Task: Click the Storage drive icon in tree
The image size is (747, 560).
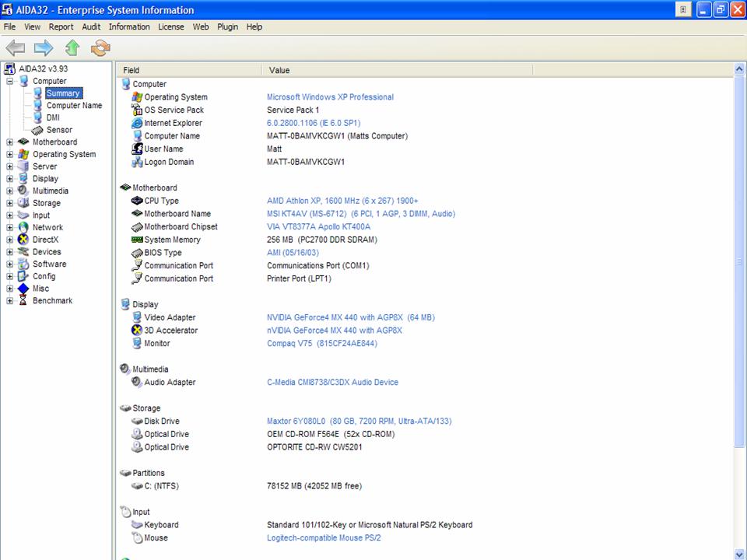Action: tap(23, 203)
